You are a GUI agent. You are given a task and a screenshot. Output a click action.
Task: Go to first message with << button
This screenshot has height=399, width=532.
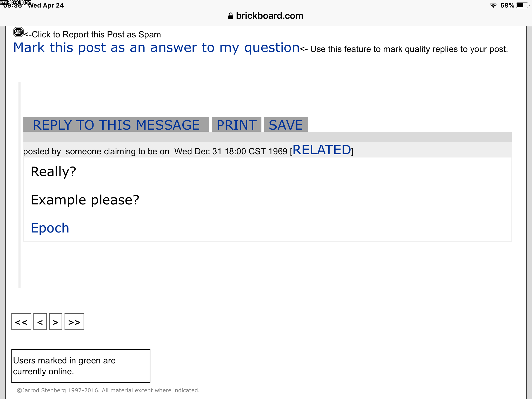pos(21,322)
